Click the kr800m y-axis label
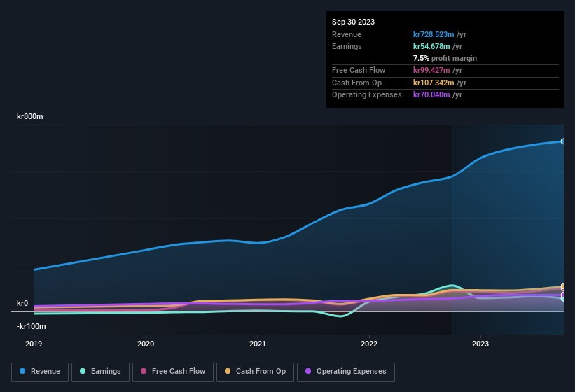This screenshot has width=575, height=392. tap(29, 116)
